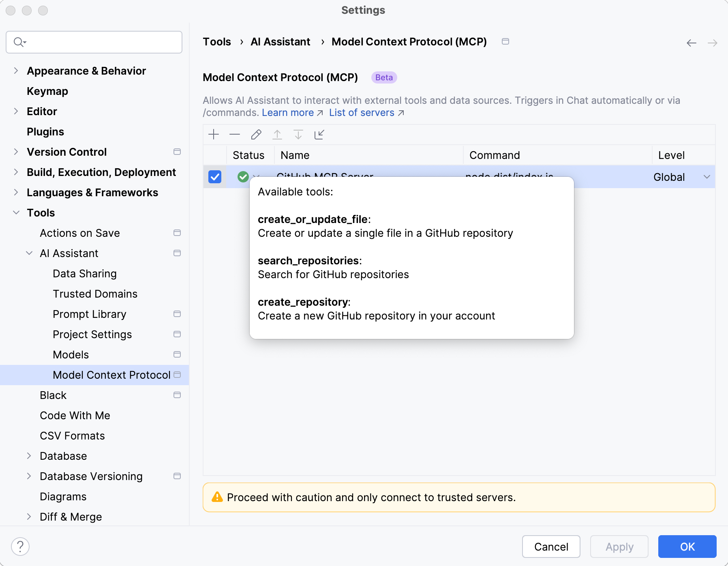Expand the Appearance & Behavior section

(16, 71)
